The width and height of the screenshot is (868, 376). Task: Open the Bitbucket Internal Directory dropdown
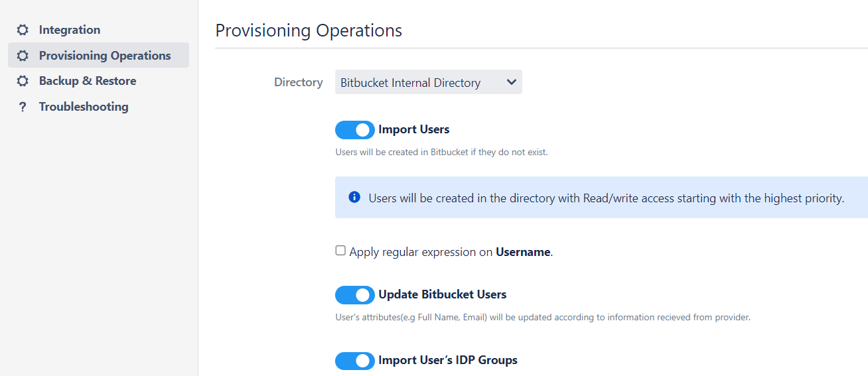point(429,82)
